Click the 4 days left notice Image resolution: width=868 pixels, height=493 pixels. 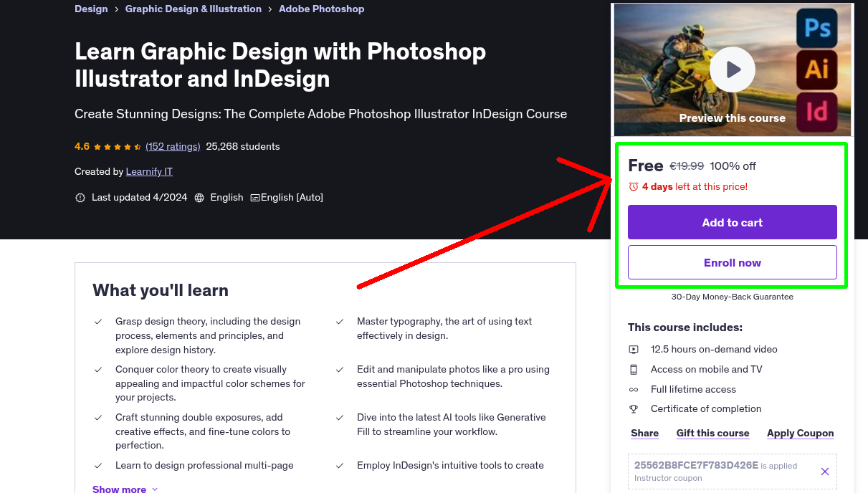pyautogui.click(x=695, y=186)
